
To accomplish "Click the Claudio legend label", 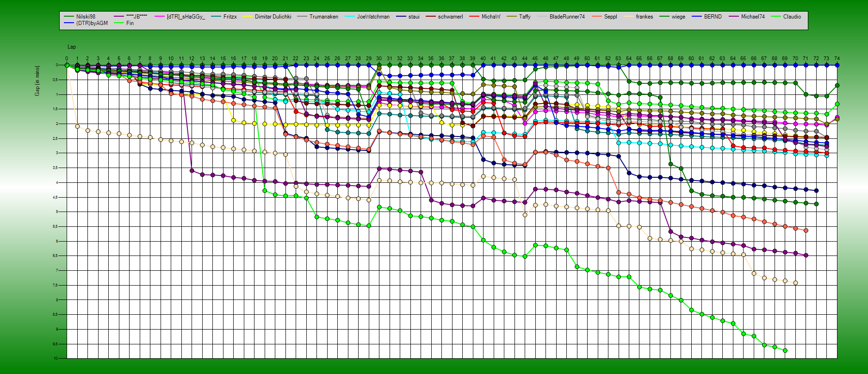I will click(792, 17).
